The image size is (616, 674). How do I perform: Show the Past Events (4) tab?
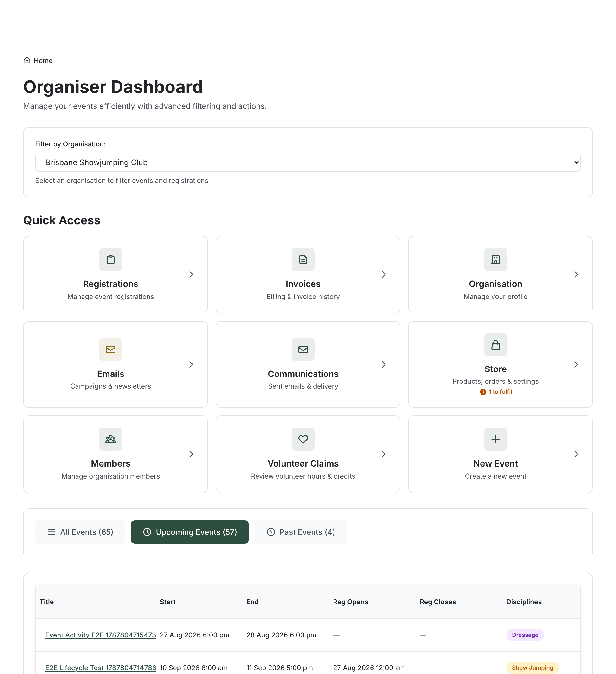point(301,532)
